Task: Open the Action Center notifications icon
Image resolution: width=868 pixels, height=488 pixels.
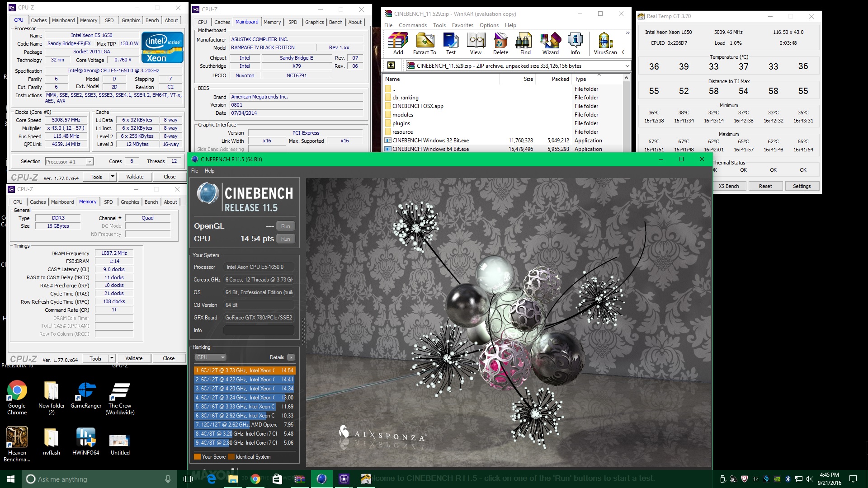Action: pos(853,479)
